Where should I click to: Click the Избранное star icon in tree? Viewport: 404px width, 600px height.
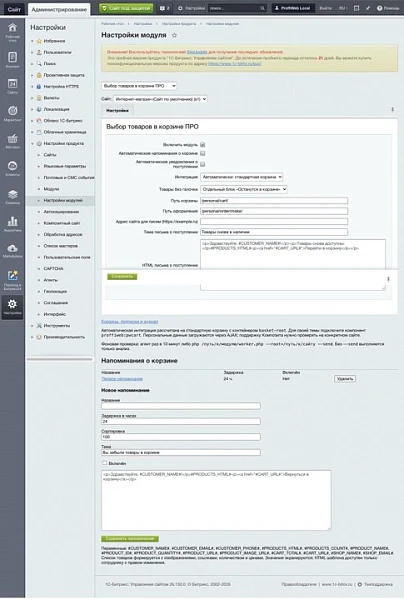pyautogui.click(x=39, y=41)
